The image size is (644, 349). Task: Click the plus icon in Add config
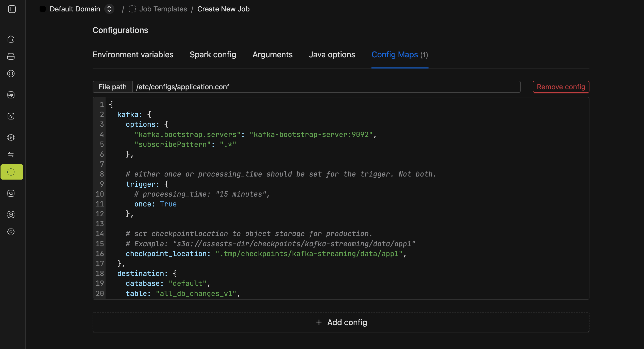(x=319, y=322)
